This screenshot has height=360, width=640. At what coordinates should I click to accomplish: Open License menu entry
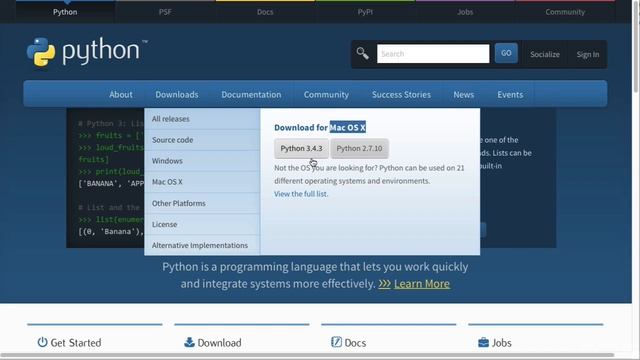coord(202,224)
